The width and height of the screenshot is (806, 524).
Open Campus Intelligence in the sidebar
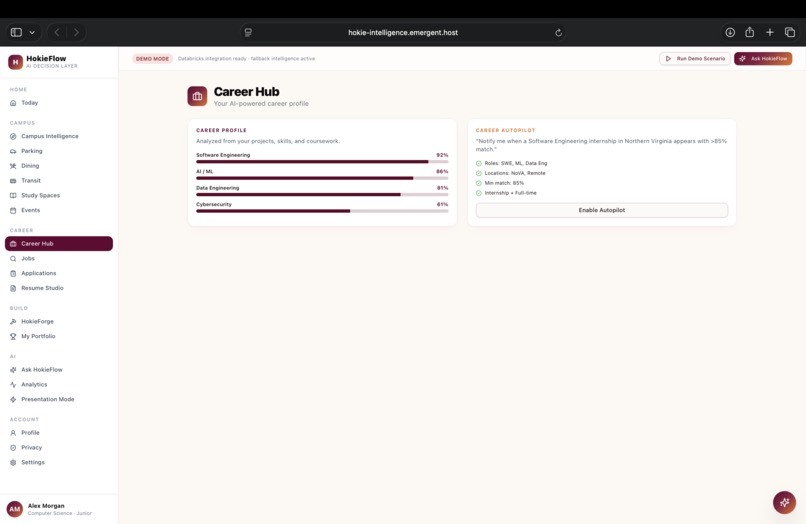(x=59, y=136)
